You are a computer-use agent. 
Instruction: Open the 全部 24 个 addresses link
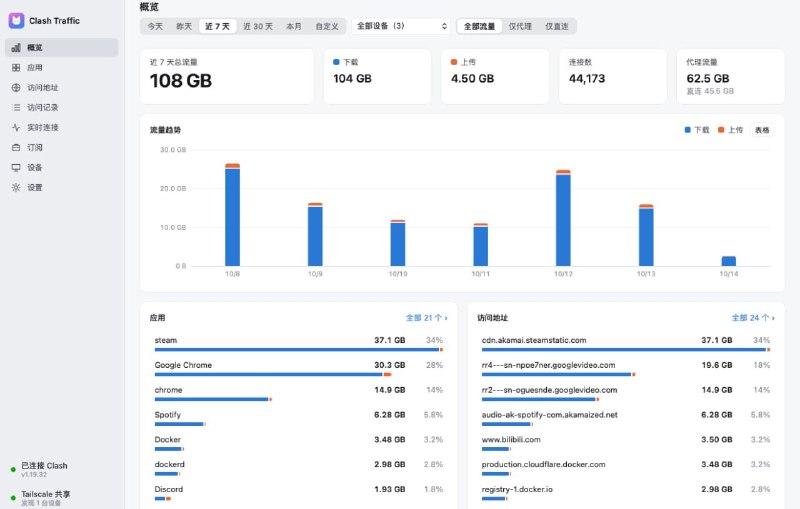(x=753, y=318)
